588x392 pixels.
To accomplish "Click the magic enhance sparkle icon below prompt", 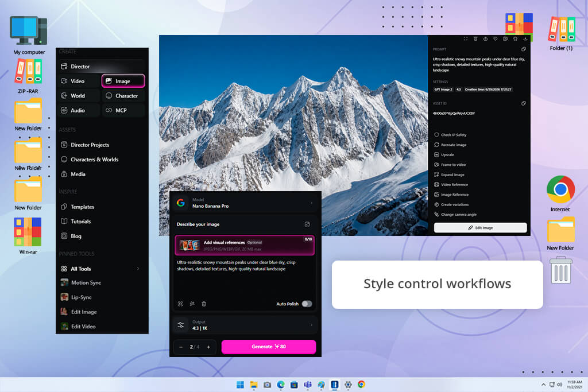I will point(192,304).
